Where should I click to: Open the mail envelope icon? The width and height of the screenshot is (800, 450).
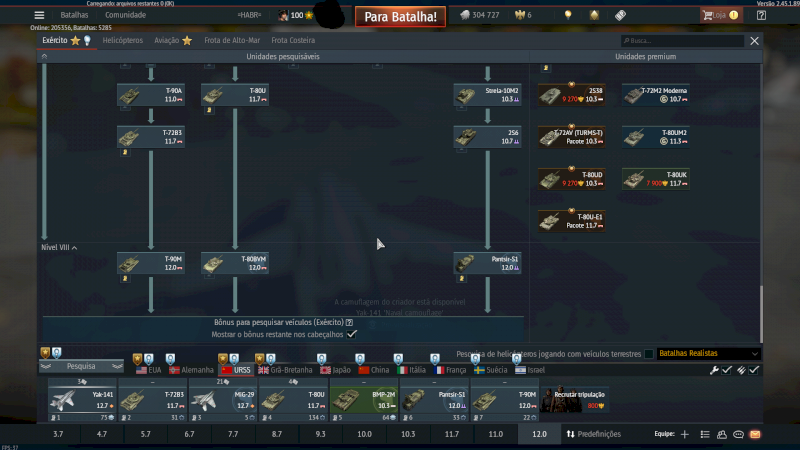pos(755,435)
